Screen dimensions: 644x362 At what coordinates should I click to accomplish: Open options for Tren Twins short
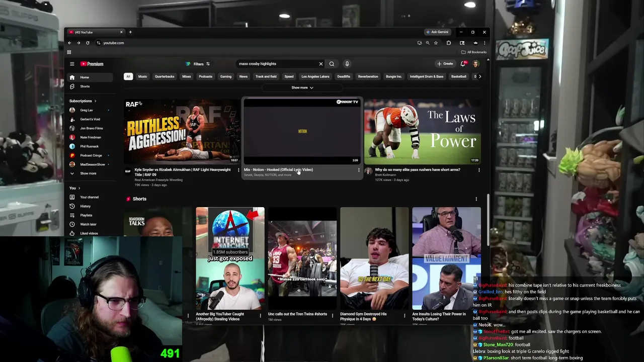tap(332, 316)
